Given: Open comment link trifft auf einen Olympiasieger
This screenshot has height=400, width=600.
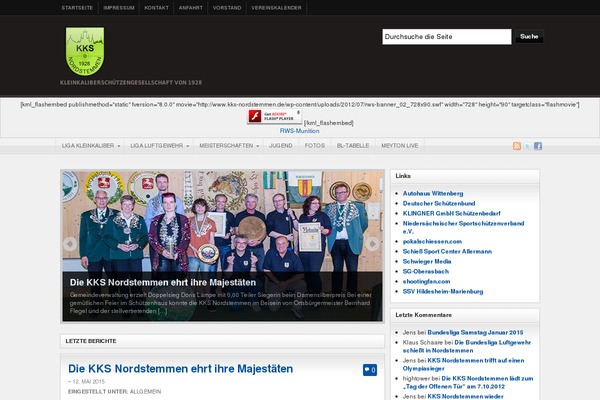Looking at the screenshot, I should 463,364.
